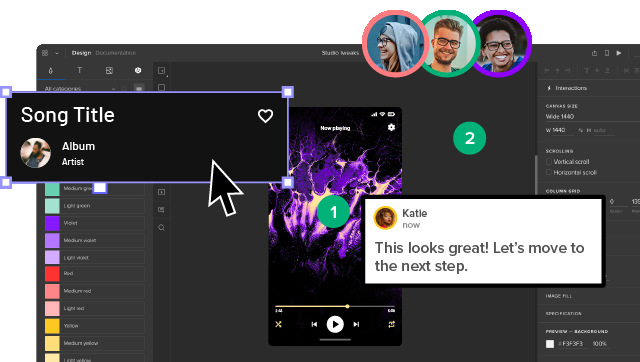Skip to next track button

tap(356, 324)
